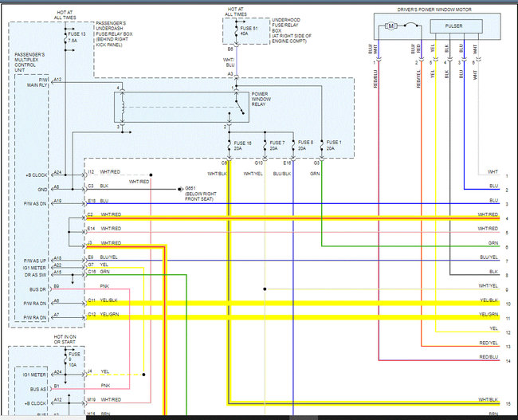
Task: Select the GRN wire label at line 6
Action: click(x=493, y=243)
